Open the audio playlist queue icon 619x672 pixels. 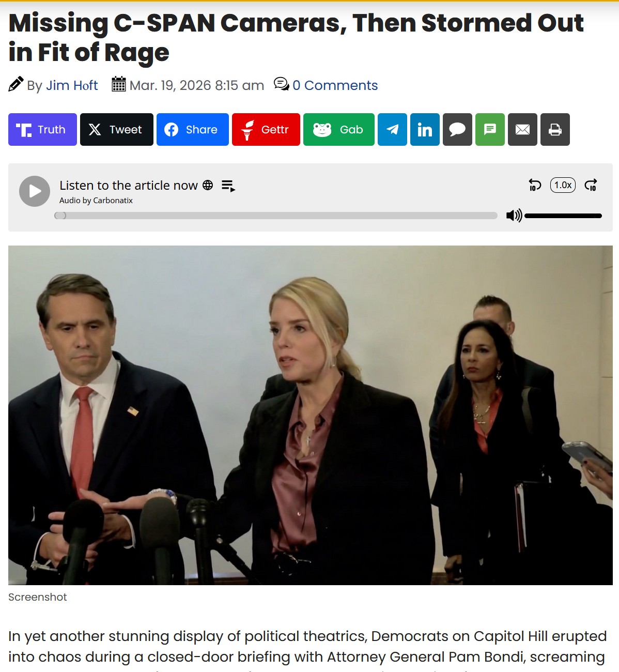(x=228, y=186)
